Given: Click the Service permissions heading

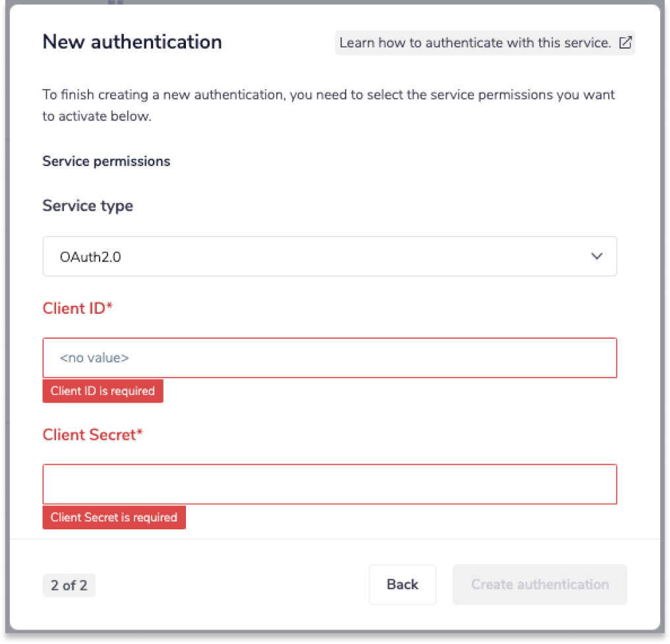Looking at the screenshot, I should (106, 161).
